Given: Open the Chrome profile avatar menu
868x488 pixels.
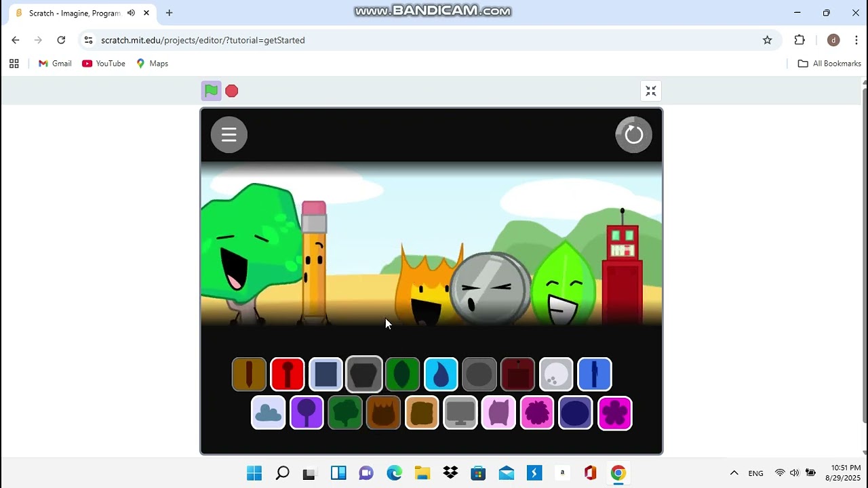Looking at the screenshot, I should pos(833,40).
